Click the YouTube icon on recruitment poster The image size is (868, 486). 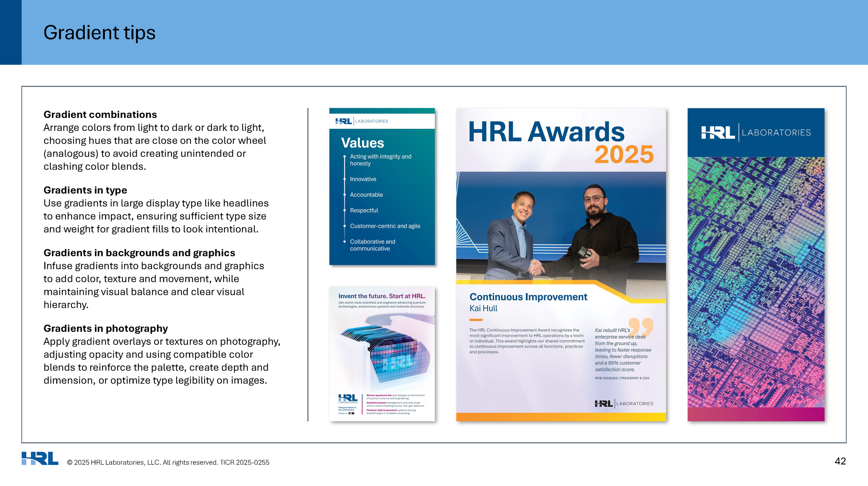click(353, 413)
